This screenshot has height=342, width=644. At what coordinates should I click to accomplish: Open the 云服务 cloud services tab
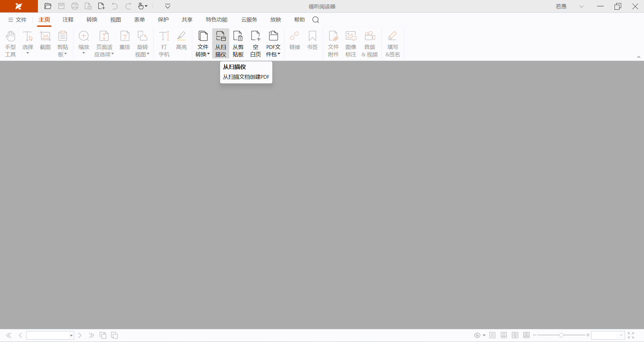pyautogui.click(x=249, y=20)
